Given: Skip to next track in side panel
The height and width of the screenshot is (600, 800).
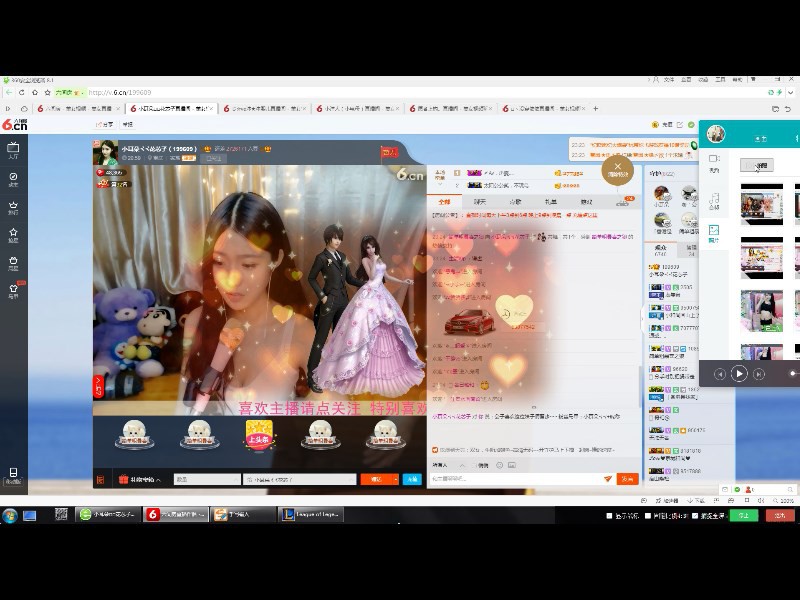Looking at the screenshot, I should (759, 374).
